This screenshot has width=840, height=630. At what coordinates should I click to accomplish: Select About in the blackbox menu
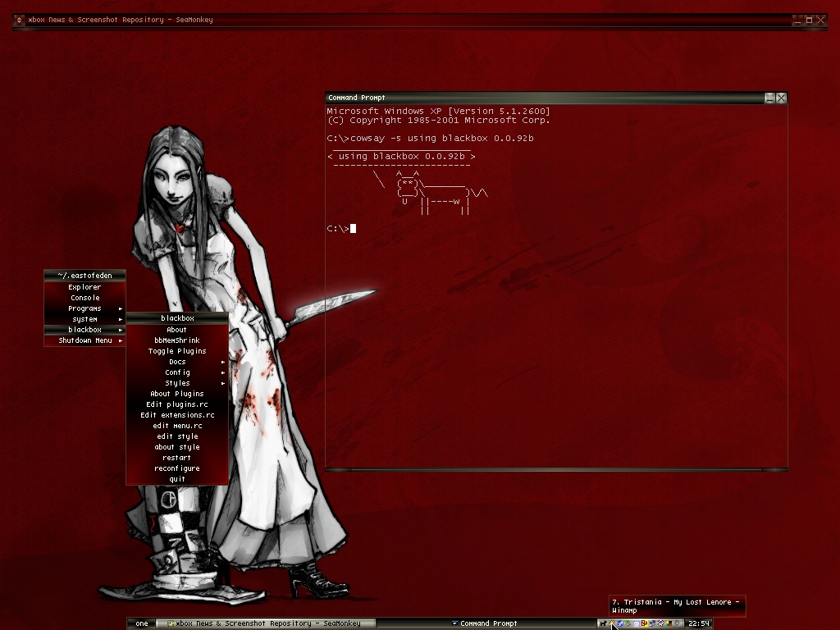[177, 330]
